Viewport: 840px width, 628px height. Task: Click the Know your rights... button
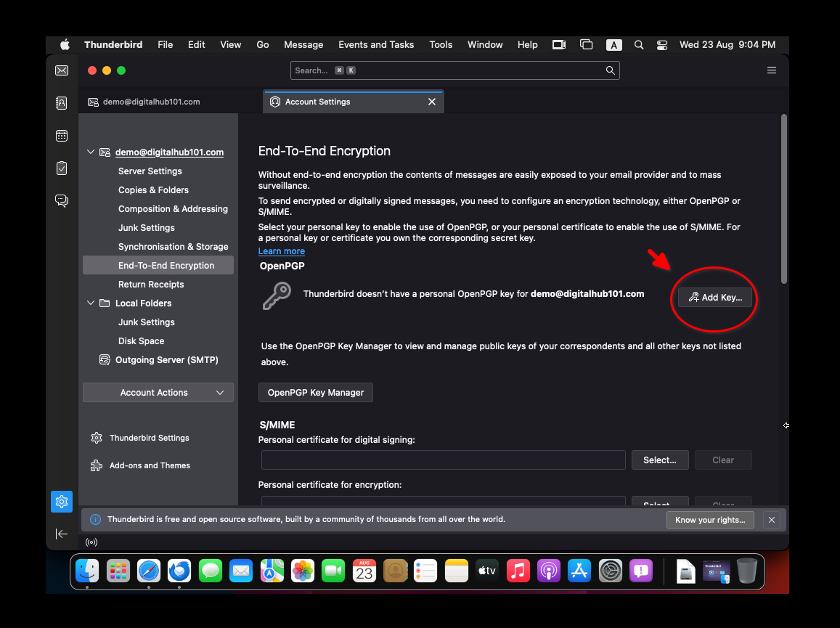710,520
